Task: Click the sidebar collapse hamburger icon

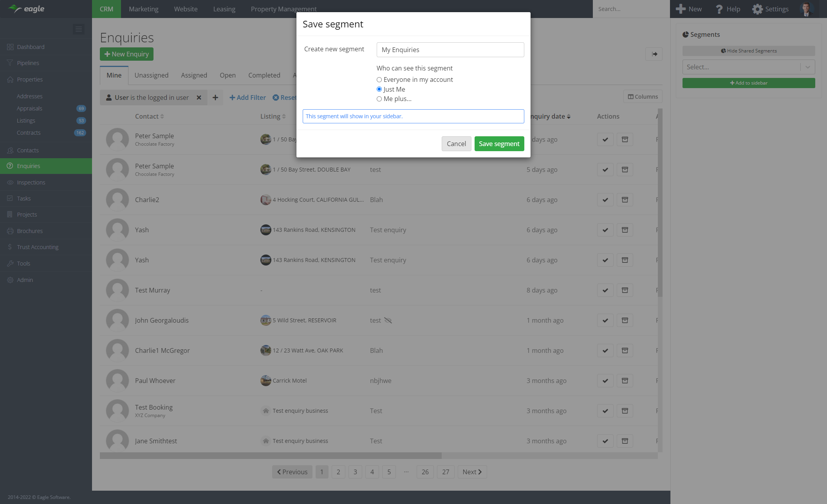Action: (79, 29)
